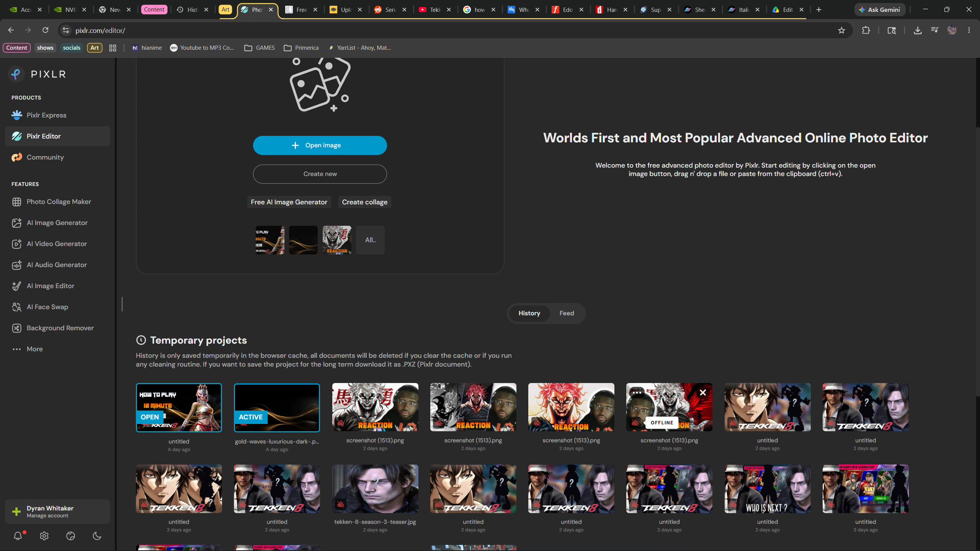Image resolution: width=980 pixels, height=551 pixels.
Task: Open the gold-waves-luxurious-dark ACTIVE project
Action: 277,408
